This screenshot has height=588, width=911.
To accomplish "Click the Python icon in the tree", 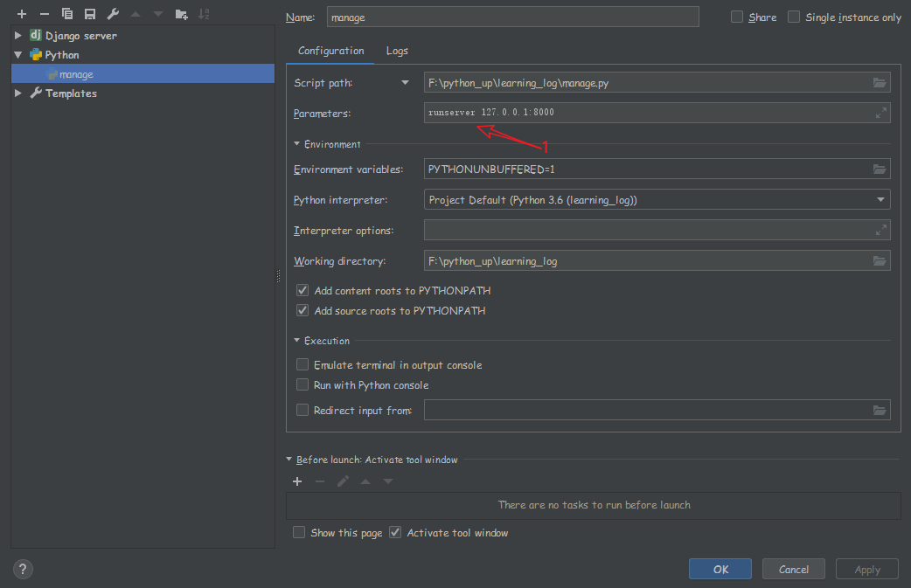I will coord(36,54).
